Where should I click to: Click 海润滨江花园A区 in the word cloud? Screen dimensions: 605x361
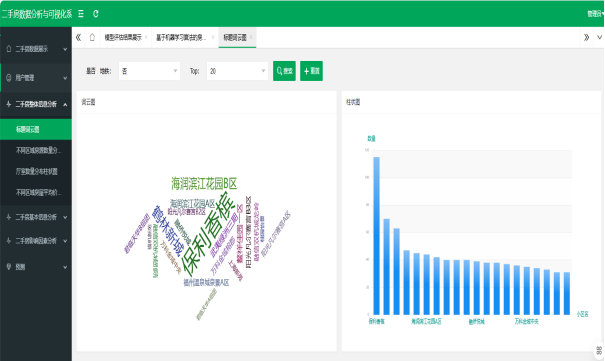[x=193, y=204]
